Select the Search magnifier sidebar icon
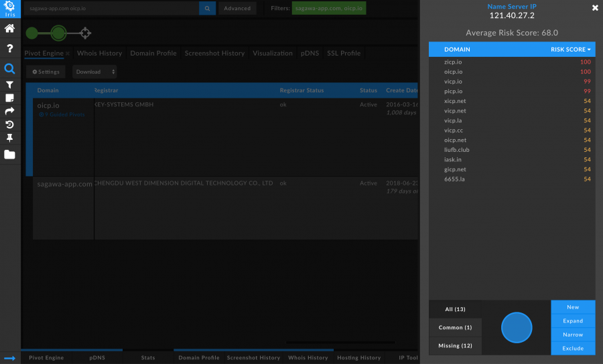The image size is (603, 364). [9, 69]
